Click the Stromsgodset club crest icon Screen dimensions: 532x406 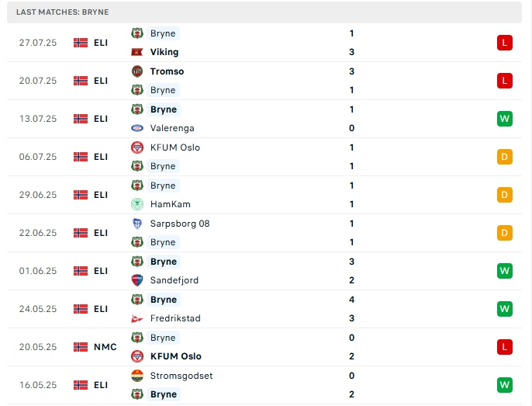137,376
